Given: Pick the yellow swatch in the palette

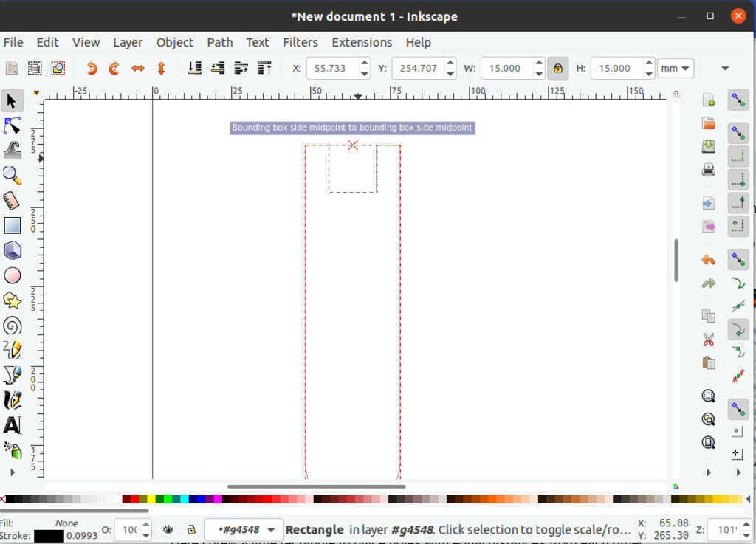Looking at the screenshot, I should [x=151, y=499].
